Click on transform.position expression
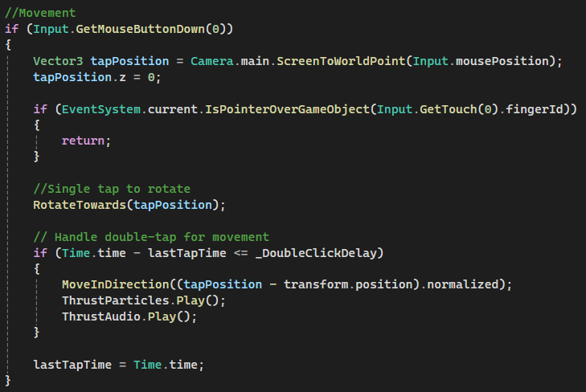Viewport: 586px width, 392px height. 348,284
